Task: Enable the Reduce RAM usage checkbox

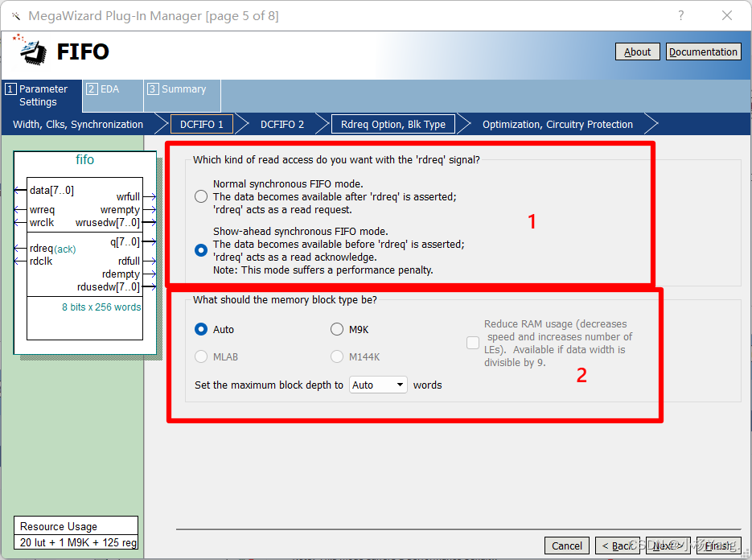Action: pos(473,342)
